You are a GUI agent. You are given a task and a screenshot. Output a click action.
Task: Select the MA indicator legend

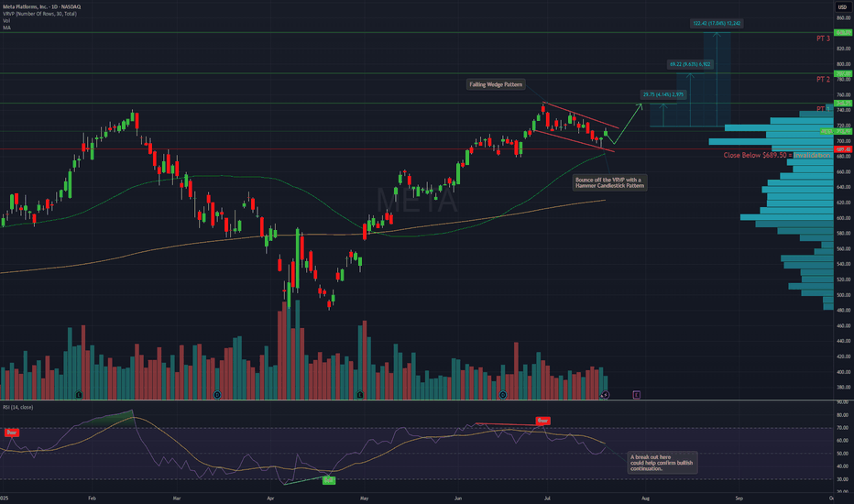pyautogui.click(x=6, y=27)
